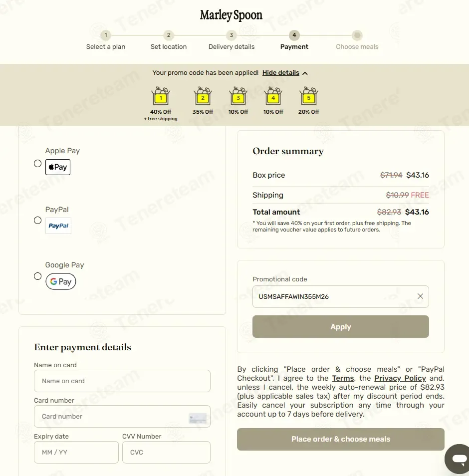Select the PayPal radio button

(x=37, y=220)
